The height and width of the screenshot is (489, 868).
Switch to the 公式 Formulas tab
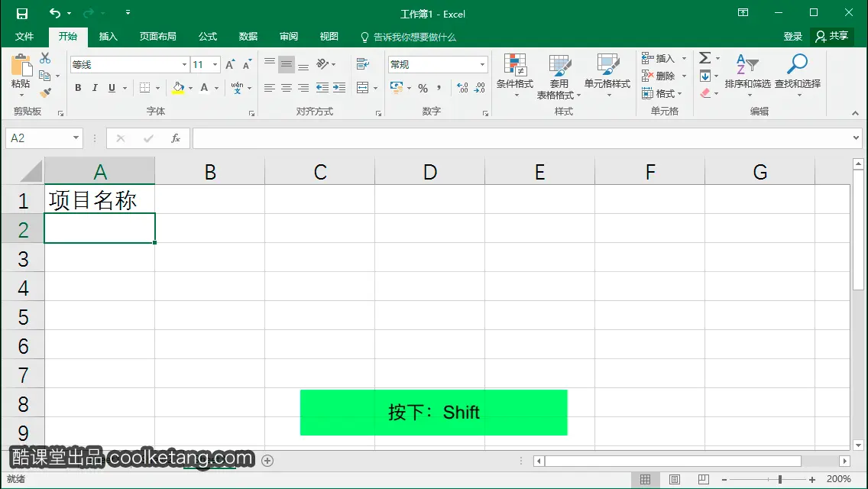click(x=208, y=37)
